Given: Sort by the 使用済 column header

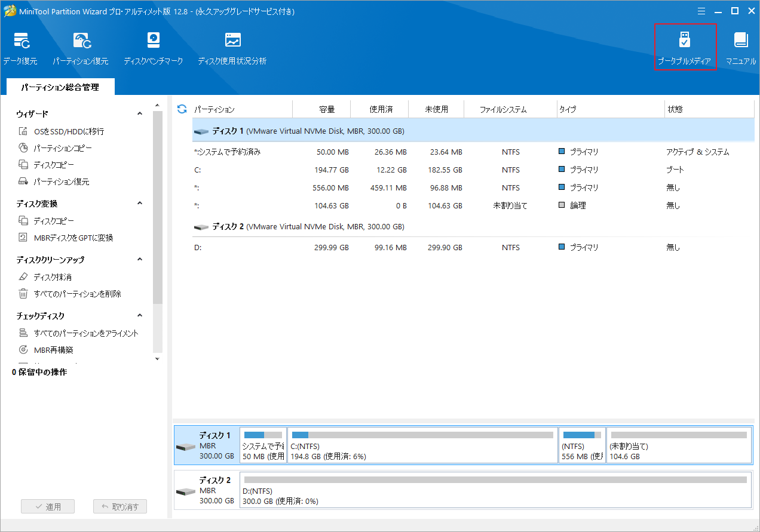Looking at the screenshot, I should [379, 109].
